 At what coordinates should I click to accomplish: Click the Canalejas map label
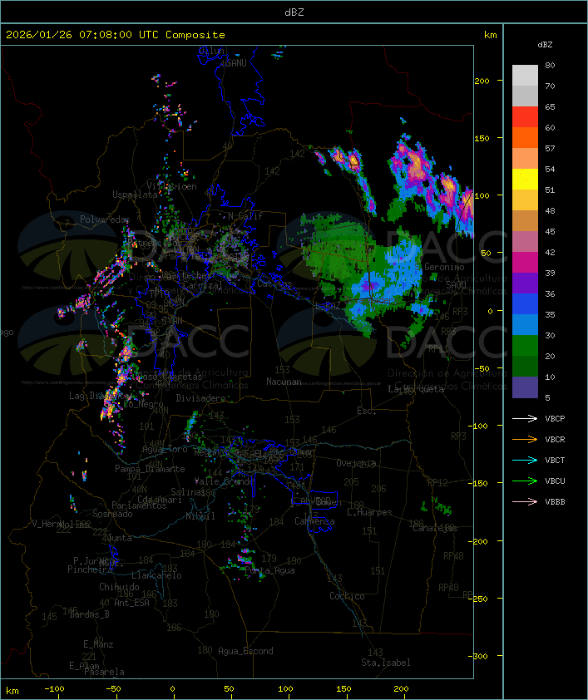(x=435, y=528)
